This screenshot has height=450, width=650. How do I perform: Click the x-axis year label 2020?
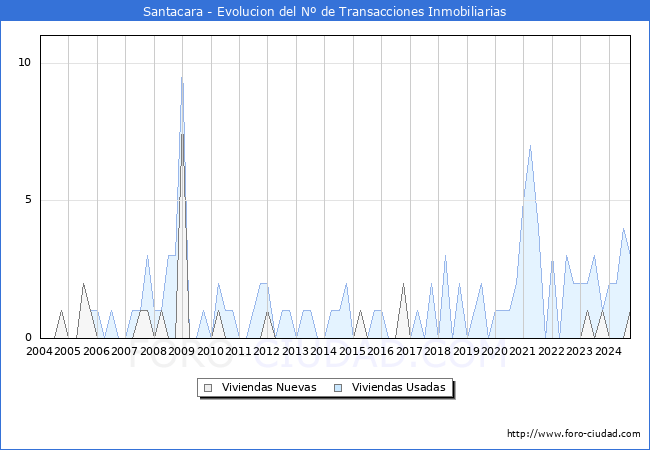click(x=495, y=351)
